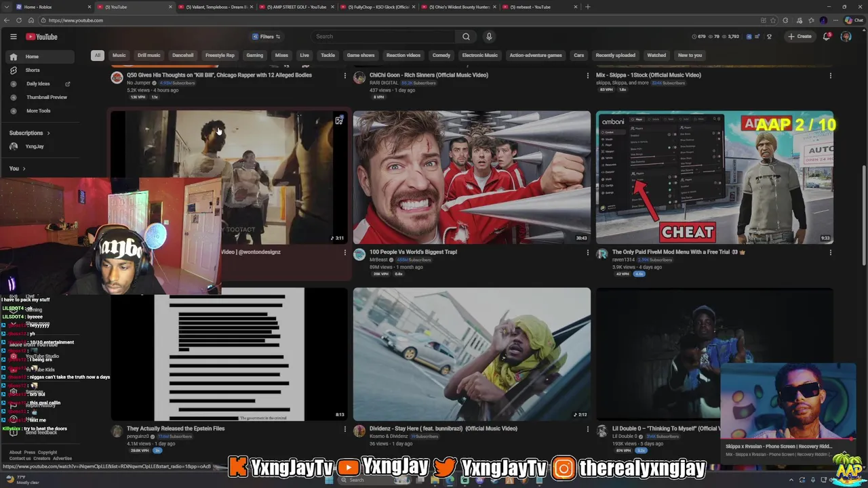868x488 pixels.
Task: Select the Tackle chip
Action: (x=328, y=56)
